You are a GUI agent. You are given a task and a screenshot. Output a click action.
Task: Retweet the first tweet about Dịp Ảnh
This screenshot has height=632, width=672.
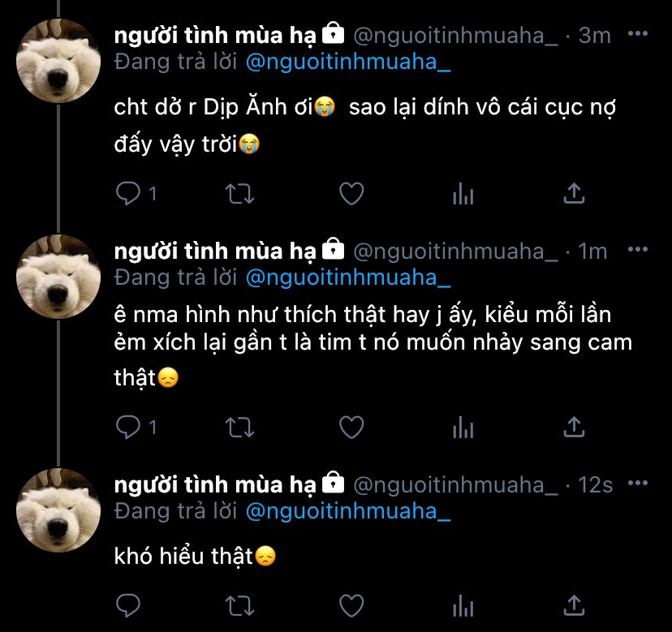[x=240, y=193]
